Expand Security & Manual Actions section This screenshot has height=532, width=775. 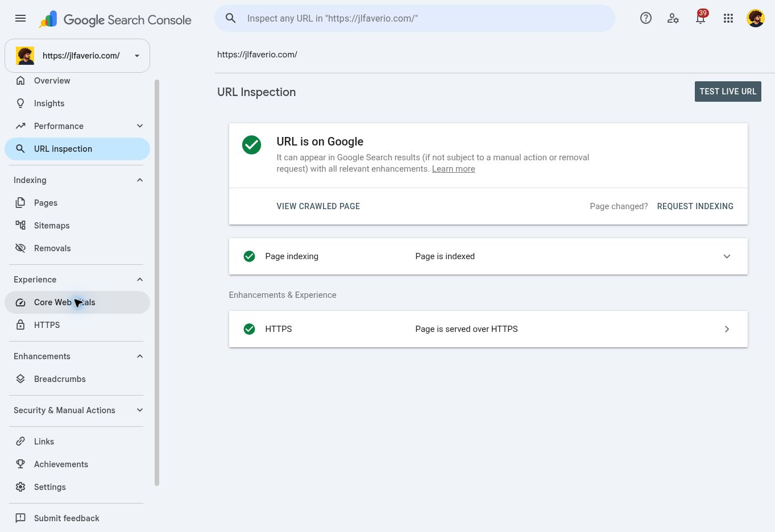point(140,410)
